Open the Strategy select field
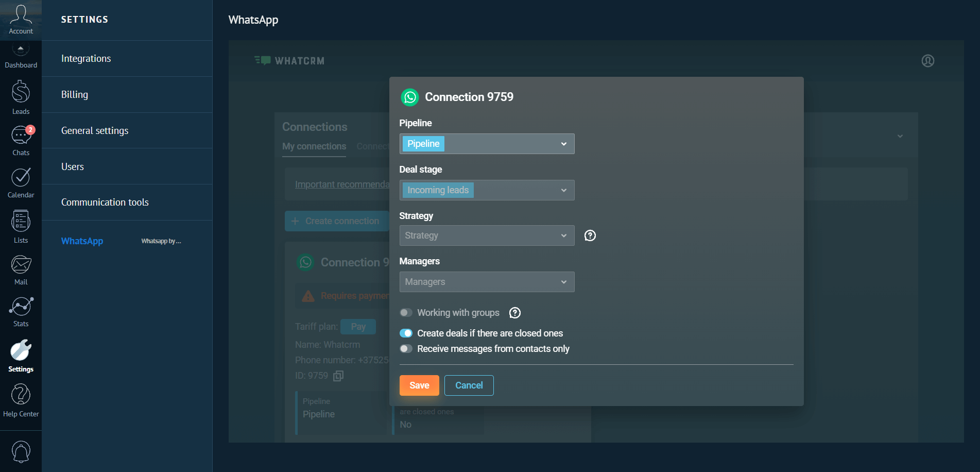The height and width of the screenshot is (472, 980). (486, 235)
